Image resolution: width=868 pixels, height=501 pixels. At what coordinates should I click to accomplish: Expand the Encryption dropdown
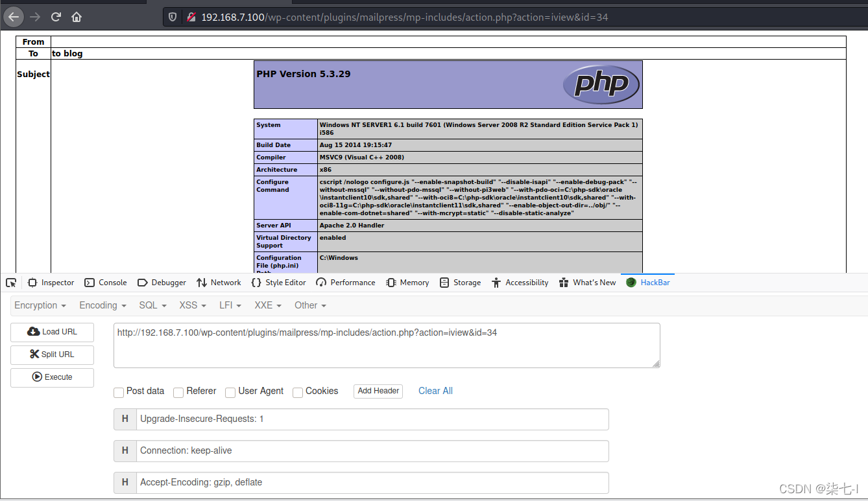pos(40,305)
